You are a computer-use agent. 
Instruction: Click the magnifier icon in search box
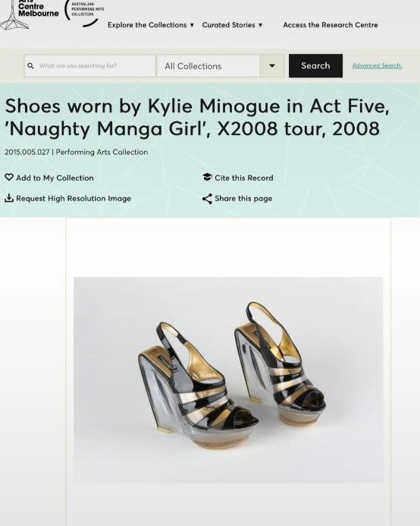pos(30,66)
